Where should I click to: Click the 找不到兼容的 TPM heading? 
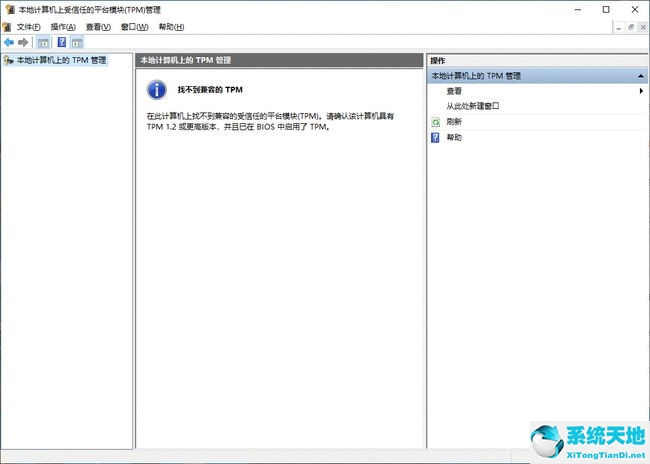point(210,90)
